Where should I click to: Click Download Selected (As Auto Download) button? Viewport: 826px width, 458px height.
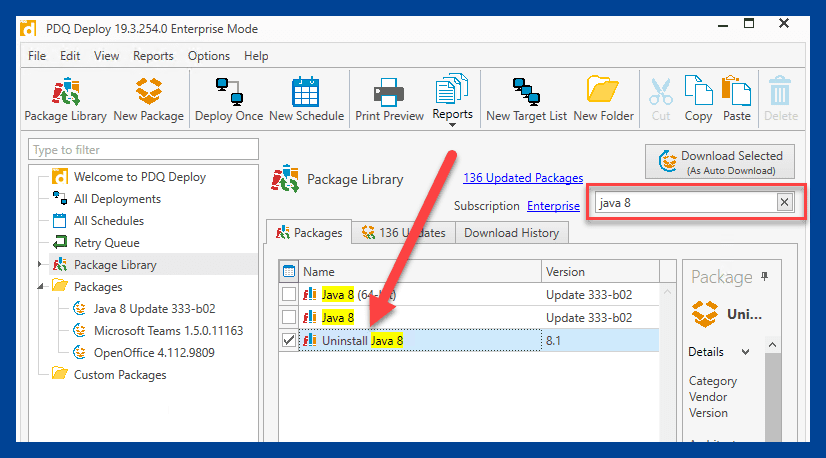click(720, 162)
